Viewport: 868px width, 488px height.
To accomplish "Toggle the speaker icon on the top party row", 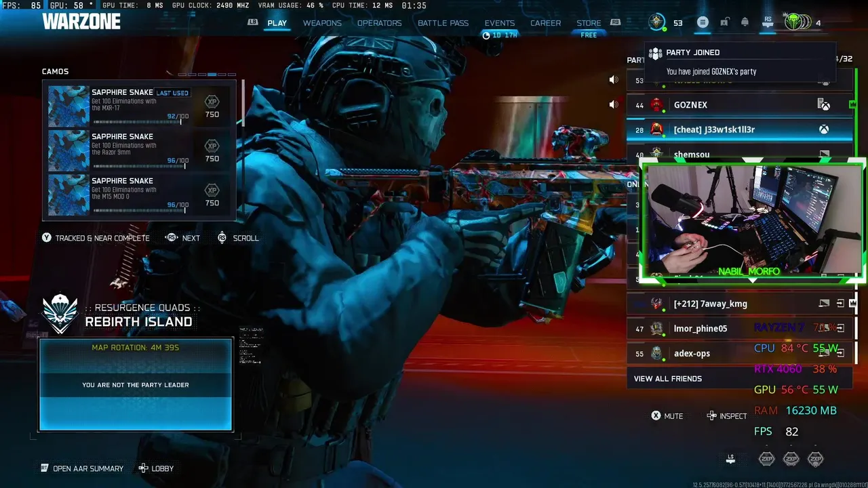I will (614, 80).
